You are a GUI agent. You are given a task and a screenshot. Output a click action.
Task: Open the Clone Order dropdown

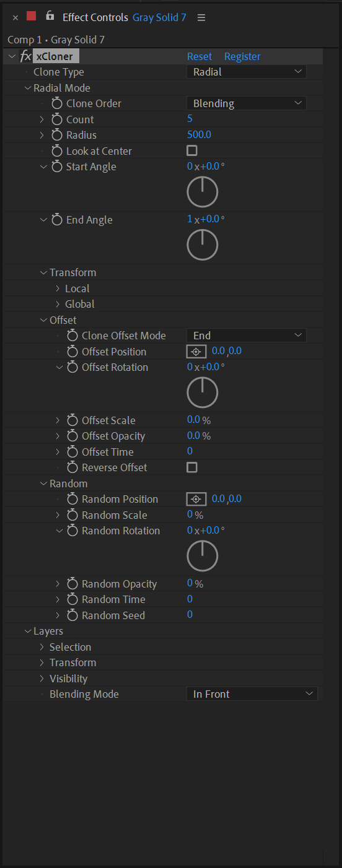point(247,103)
